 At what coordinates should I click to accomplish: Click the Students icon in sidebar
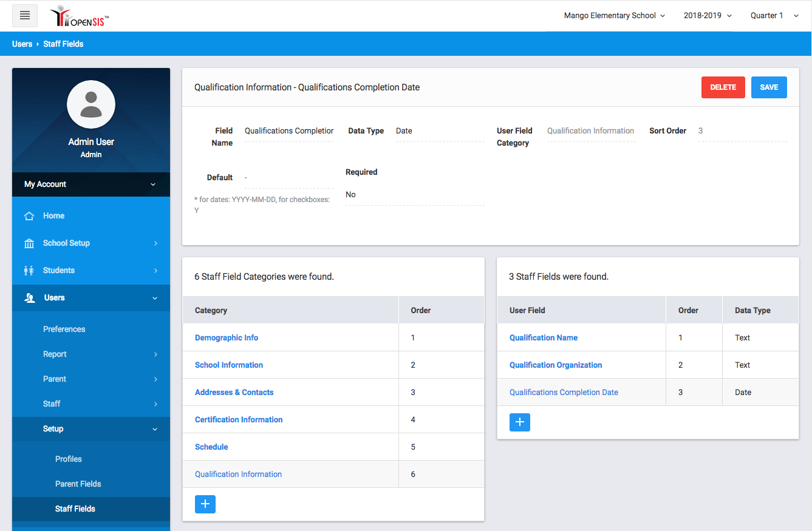tap(29, 271)
